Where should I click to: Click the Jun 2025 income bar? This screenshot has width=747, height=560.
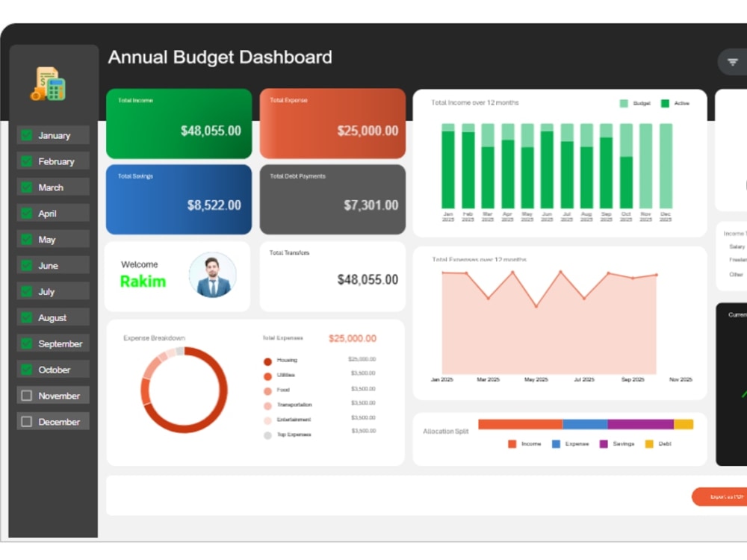[x=547, y=166]
